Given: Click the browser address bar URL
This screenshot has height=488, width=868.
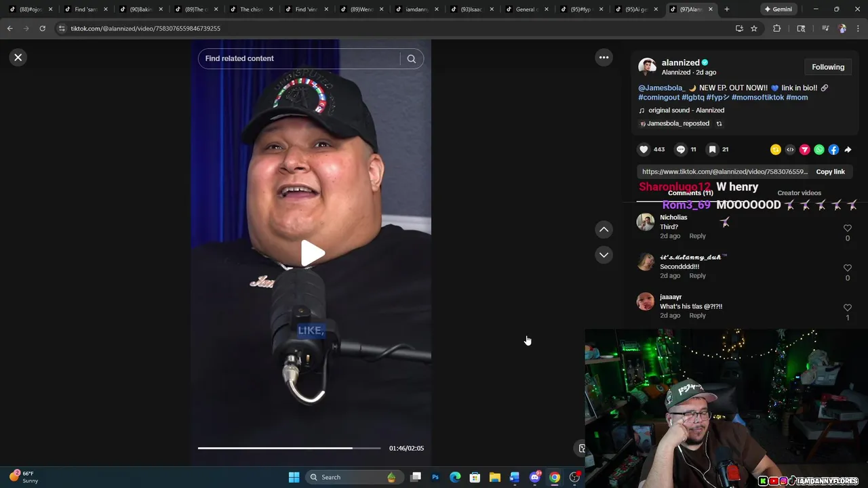Looking at the screenshot, I should 145,28.
